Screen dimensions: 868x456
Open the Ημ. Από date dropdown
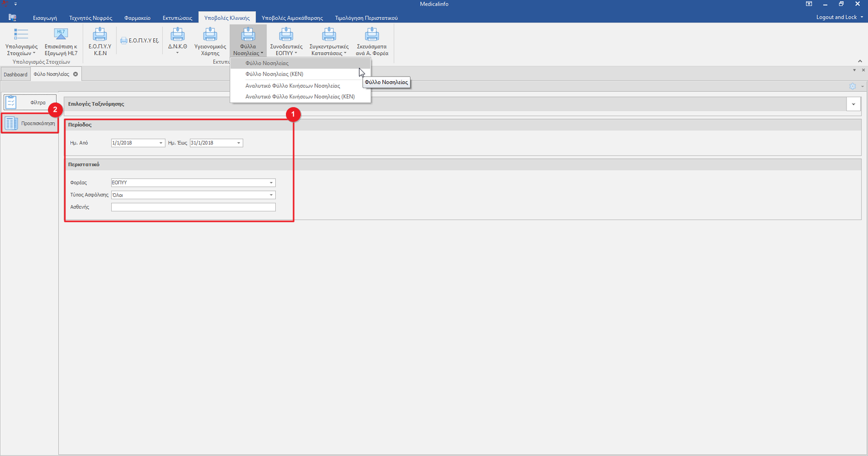tap(161, 143)
